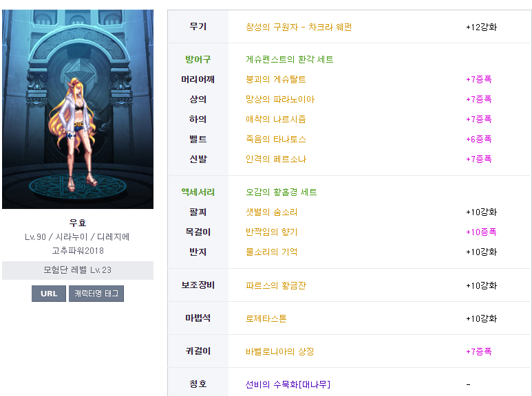The image size is (532, 396).
Task: Open sub-equipment 파르스의 황금잔
Action: 275,285
